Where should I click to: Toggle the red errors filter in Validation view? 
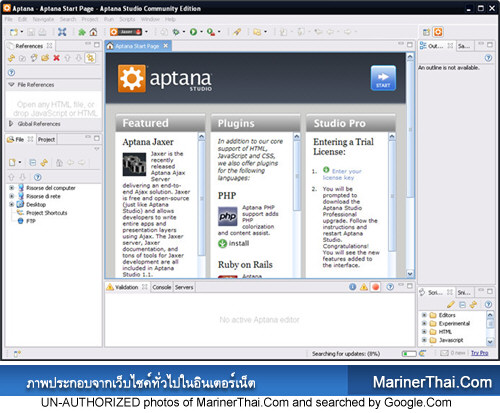376,287
